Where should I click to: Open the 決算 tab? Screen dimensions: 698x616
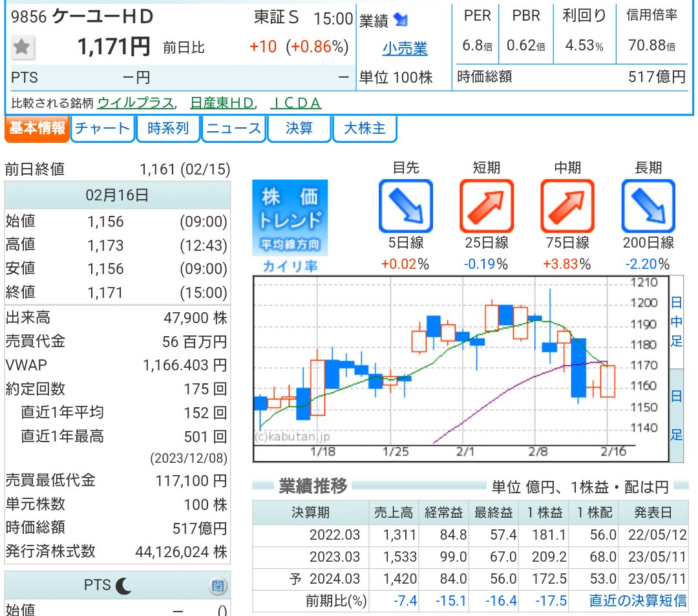tap(299, 129)
